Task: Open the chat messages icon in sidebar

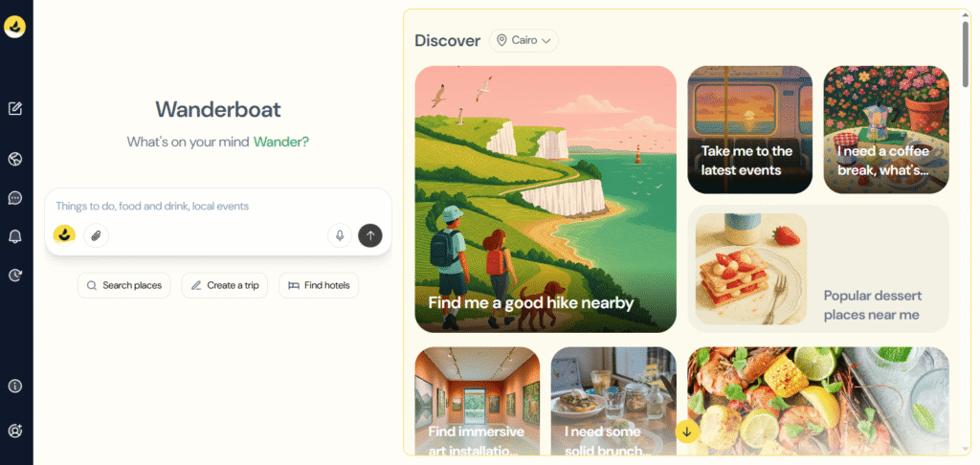Action: click(x=15, y=198)
